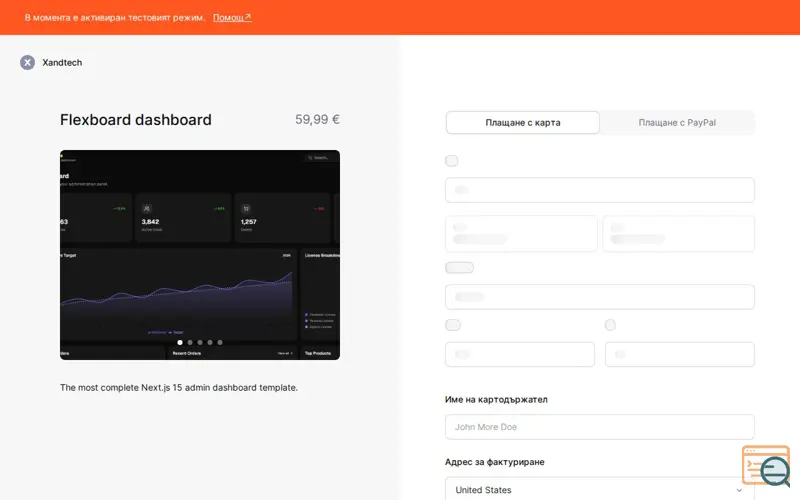Click the floating browser search widget icon
Screen dimensions: 800x500
pos(766,466)
